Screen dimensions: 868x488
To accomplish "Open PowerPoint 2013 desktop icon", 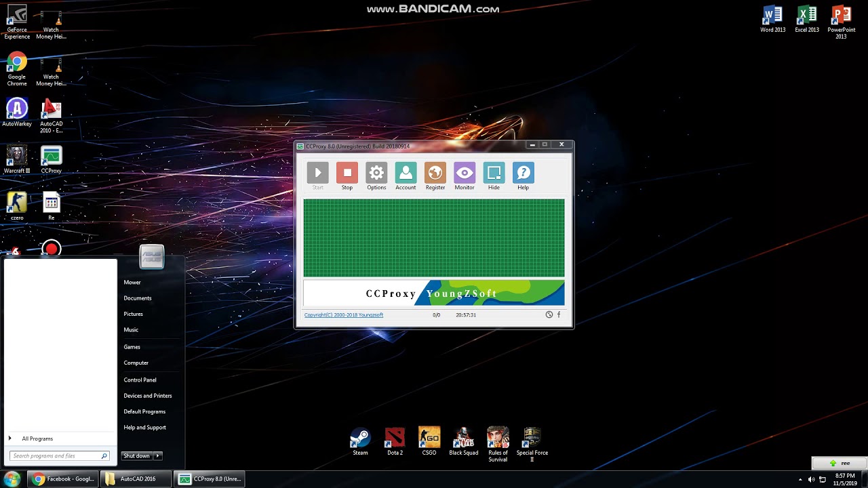I will coord(841,22).
